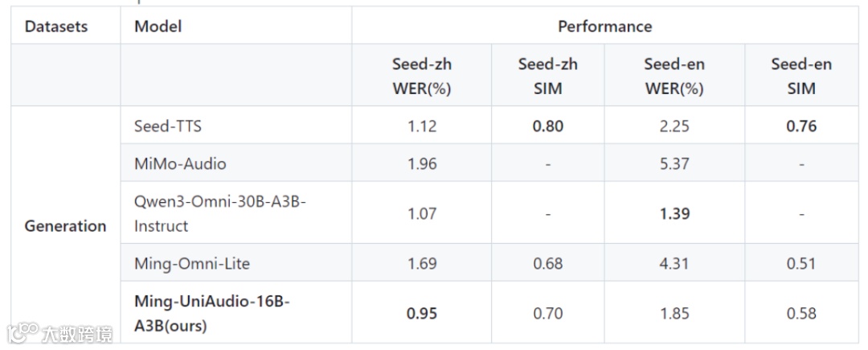The width and height of the screenshot is (868, 350).
Task: Click the bold 0.80 SIM value
Action: [x=547, y=126]
